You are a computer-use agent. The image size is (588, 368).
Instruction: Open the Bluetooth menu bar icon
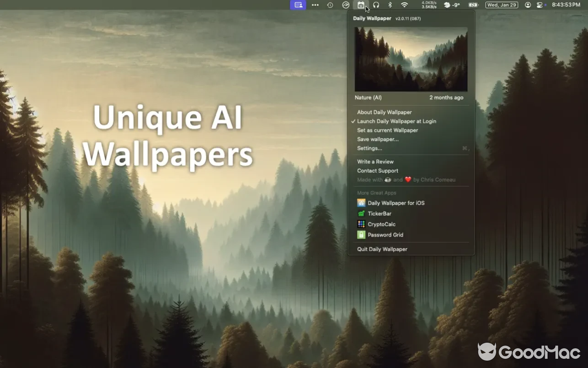(390, 5)
